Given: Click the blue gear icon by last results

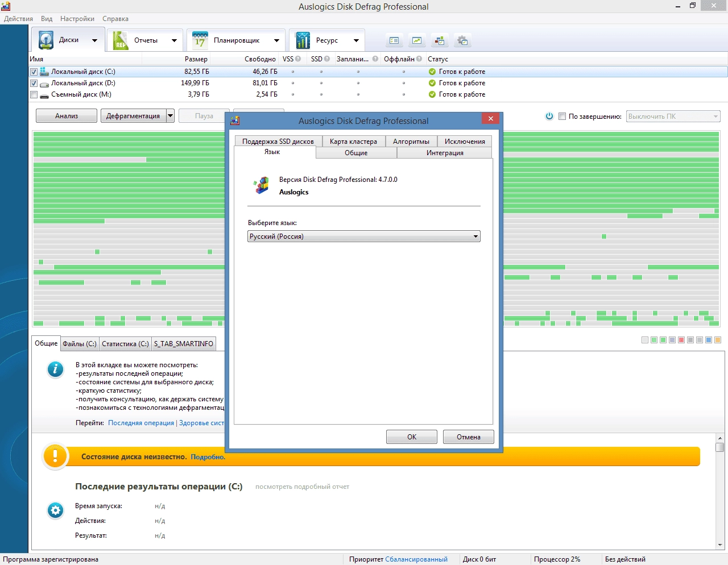Looking at the screenshot, I should 55,510.
